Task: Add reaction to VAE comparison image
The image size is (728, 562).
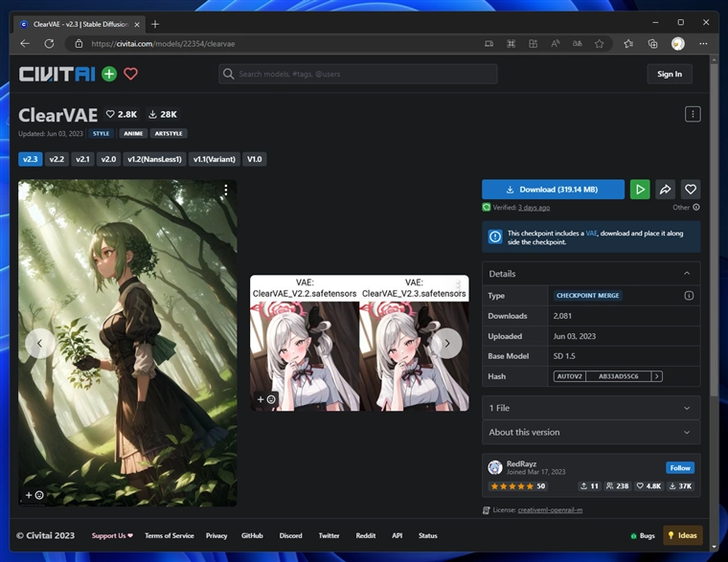Action: pyautogui.click(x=266, y=399)
